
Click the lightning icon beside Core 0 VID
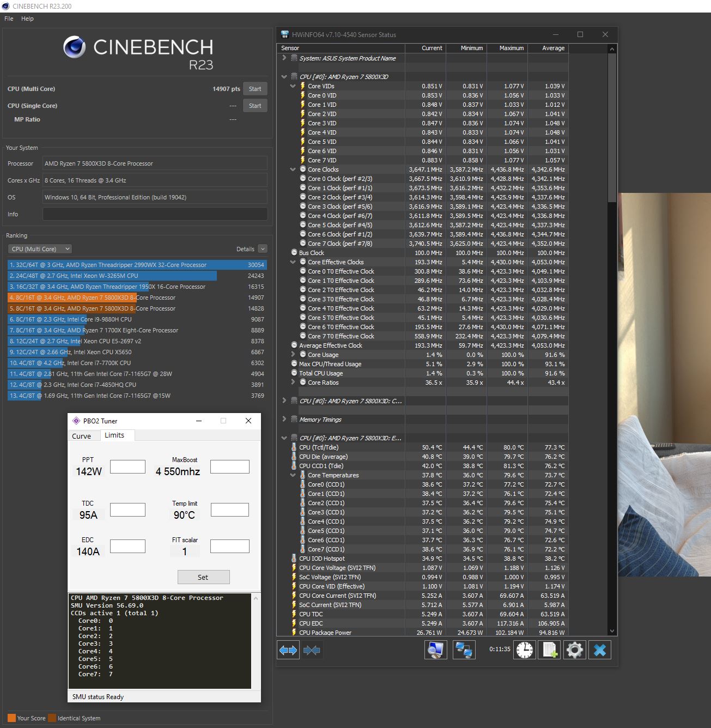303,95
